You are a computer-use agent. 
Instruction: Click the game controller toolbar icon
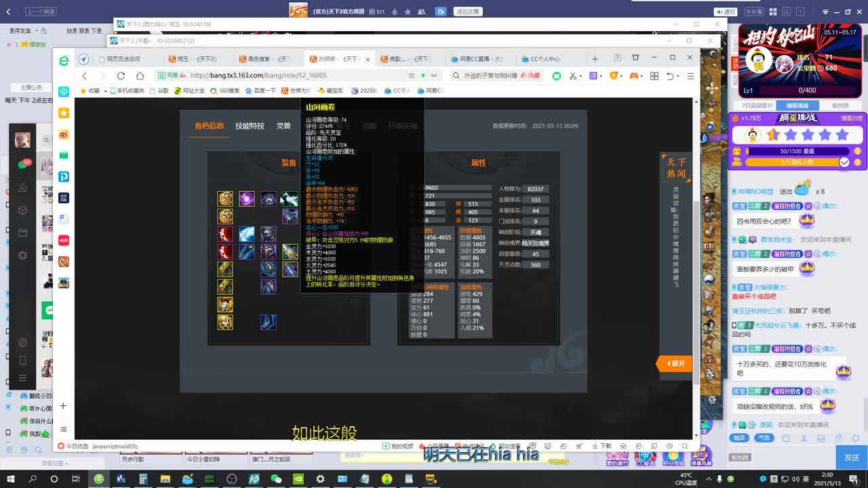coord(635,76)
